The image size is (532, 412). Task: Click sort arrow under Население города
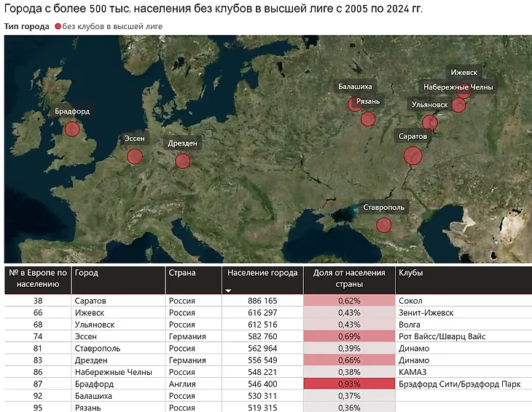coord(228,290)
